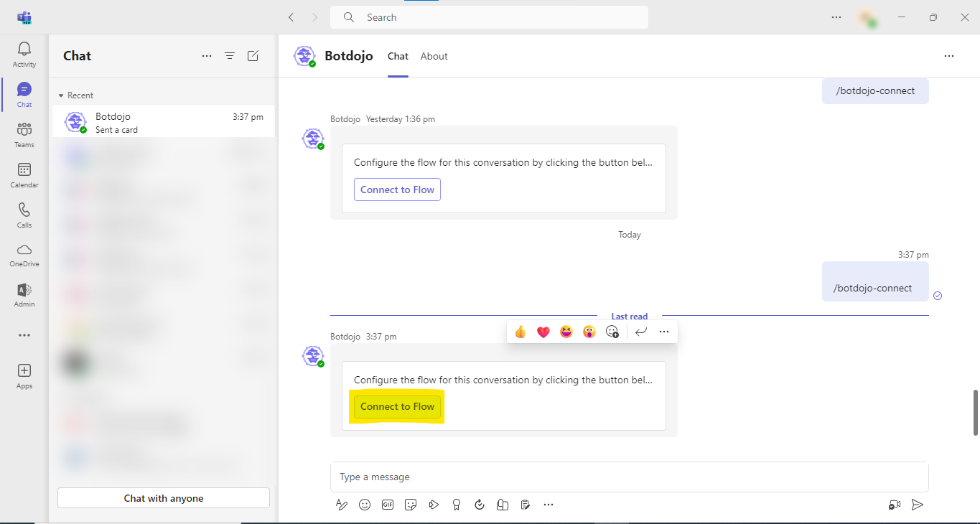This screenshot has height=524, width=980.
Task: Open chat list more options ellipsis
Action: click(x=207, y=56)
